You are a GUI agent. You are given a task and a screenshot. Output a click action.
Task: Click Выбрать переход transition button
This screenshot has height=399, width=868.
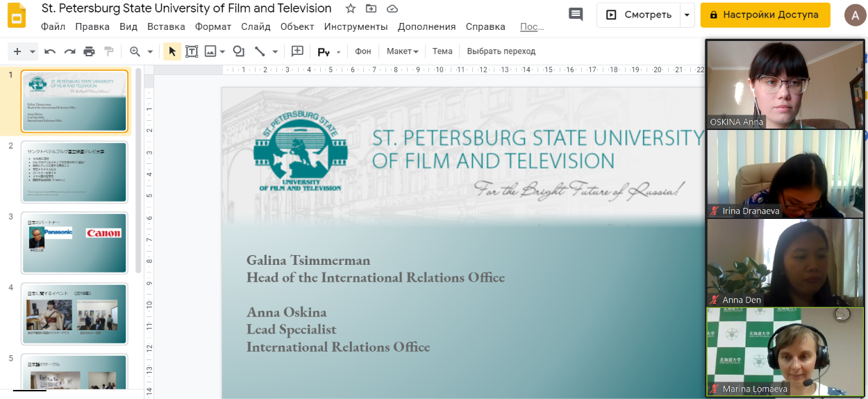pyautogui.click(x=501, y=51)
